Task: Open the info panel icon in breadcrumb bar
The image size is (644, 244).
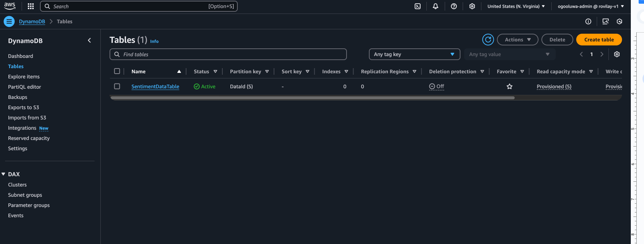Action: click(588, 22)
